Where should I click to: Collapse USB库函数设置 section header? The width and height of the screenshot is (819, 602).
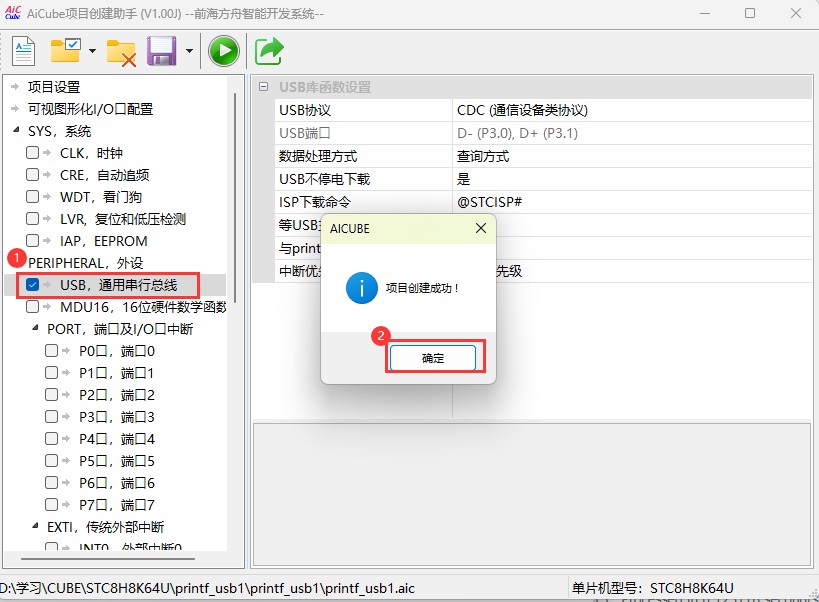click(x=264, y=87)
